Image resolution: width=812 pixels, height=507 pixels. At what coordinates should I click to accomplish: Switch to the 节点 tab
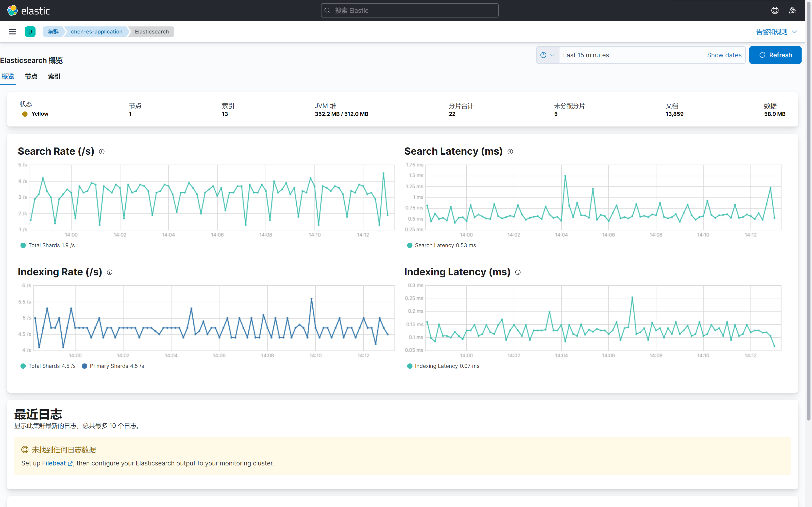[x=31, y=77]
